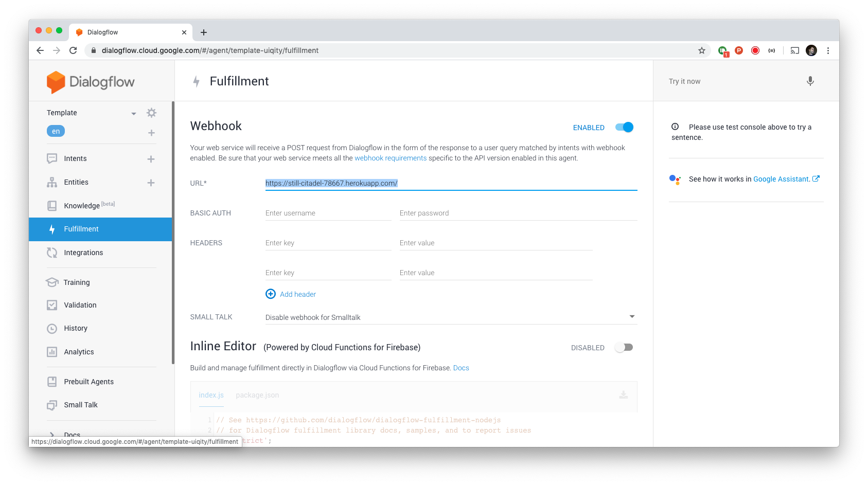Viewport: 868px width, 485px height.
Task: Click the Intents chat bubble icon
Action: (x=52, y=158)
